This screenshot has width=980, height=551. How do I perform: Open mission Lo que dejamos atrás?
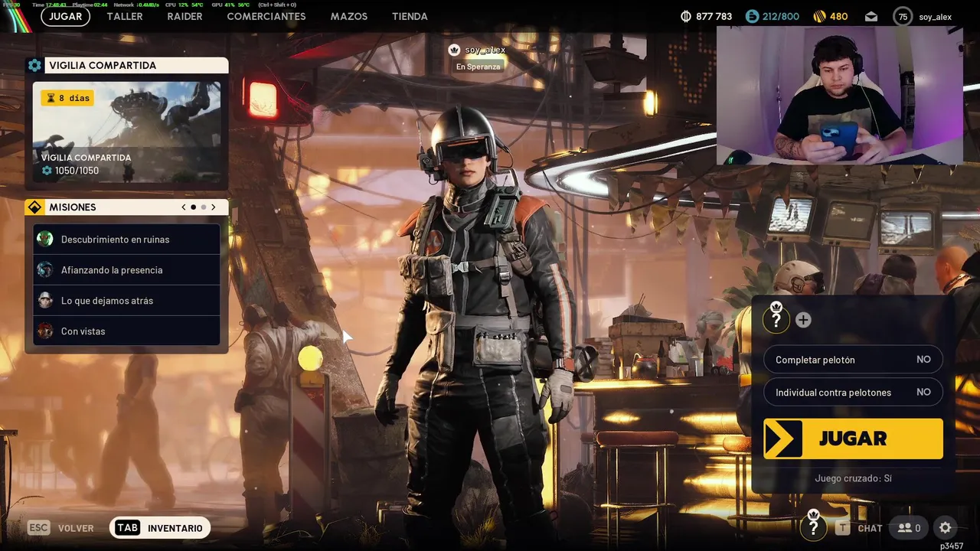coord(127,301)
